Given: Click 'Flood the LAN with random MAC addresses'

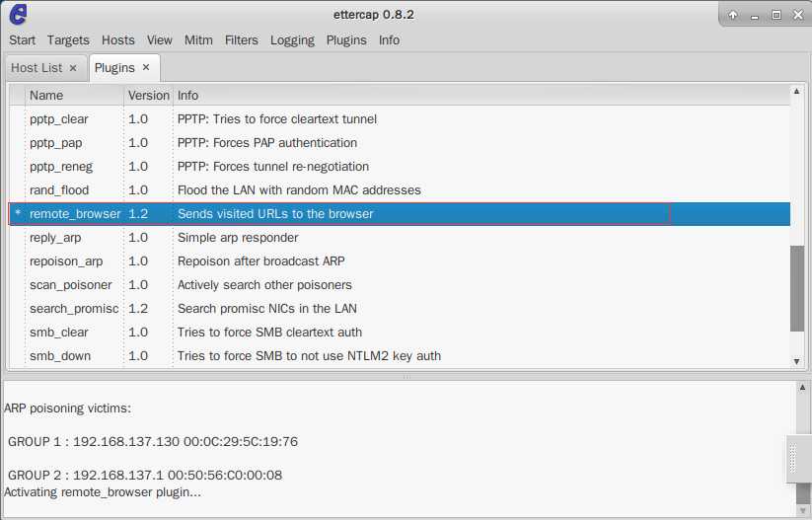Looking at the screenshot, I should click(x=299, y=190).
